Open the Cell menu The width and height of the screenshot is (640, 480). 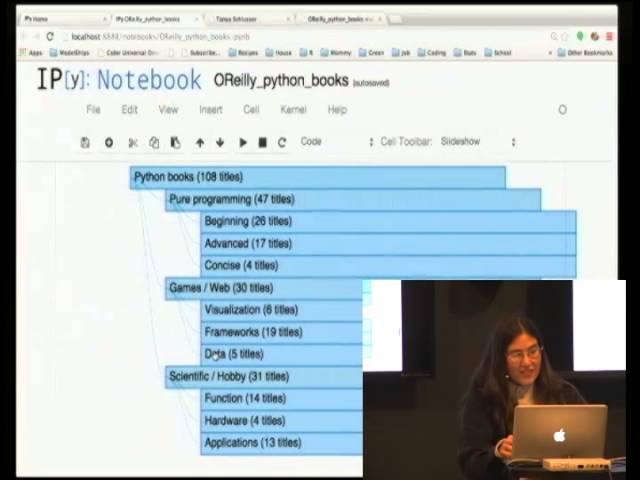pos(251,110)
